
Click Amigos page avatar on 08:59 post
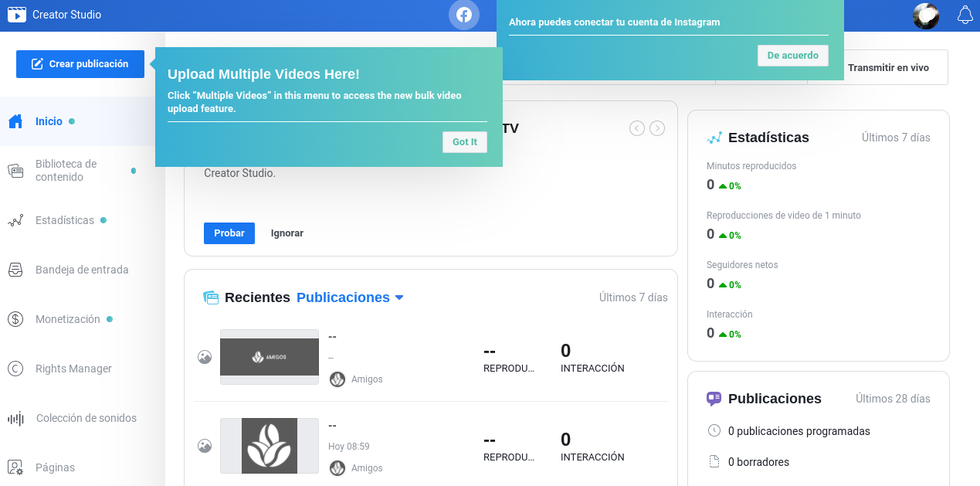click(337, 468)
